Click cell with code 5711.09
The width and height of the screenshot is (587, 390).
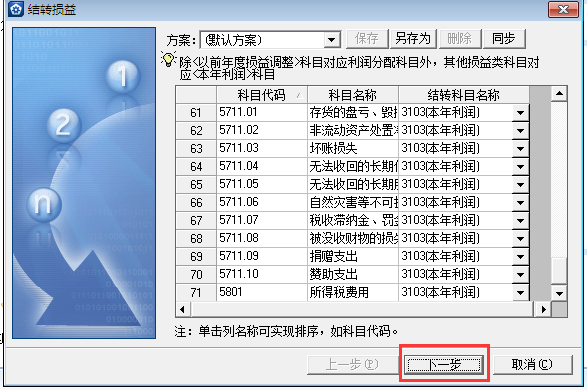tap(262, 256)
